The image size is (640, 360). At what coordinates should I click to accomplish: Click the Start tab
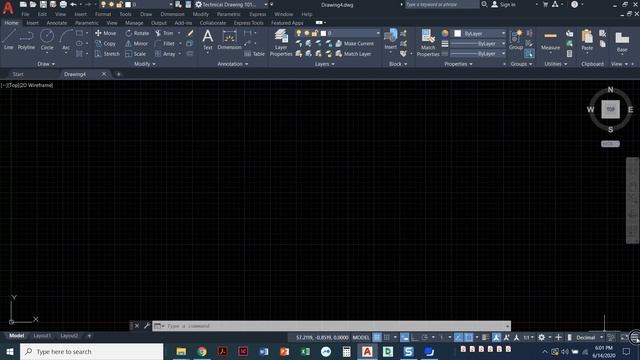point(18,74)
